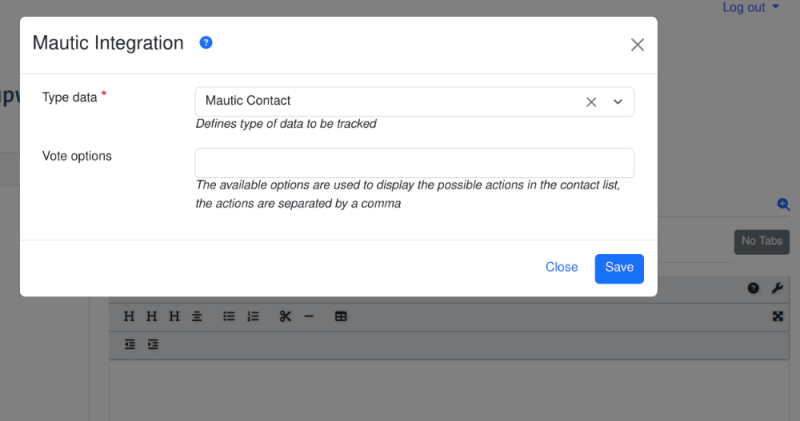The image size is (800, 421).
Task: Click the Close link in dialog
Action: [561, 267]
